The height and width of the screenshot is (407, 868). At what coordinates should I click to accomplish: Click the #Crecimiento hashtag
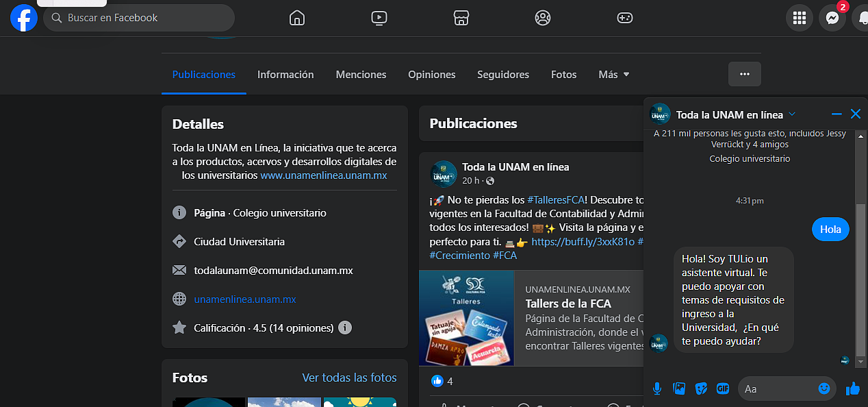click(460, 256)
